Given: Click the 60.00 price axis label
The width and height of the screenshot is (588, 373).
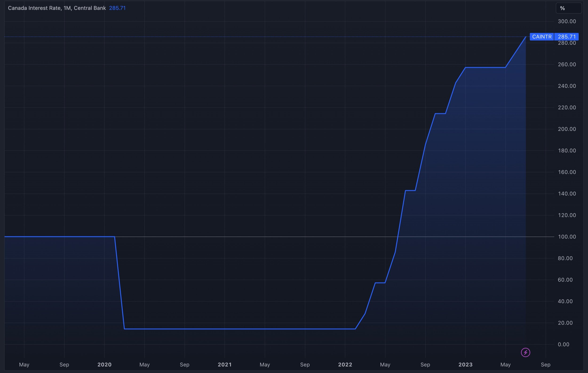Looking at the screenshot, I should click(565, 280).
